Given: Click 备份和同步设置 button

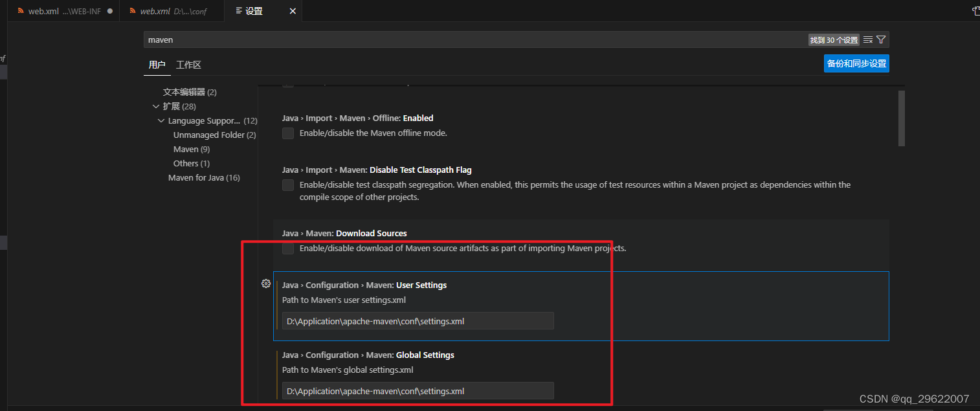Looking at the screenshot, I should click(856, 63).
